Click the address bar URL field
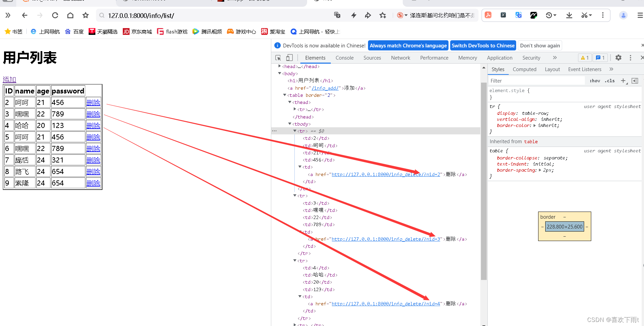The height and width of the screenshot is (326, 644). (216, 16)
